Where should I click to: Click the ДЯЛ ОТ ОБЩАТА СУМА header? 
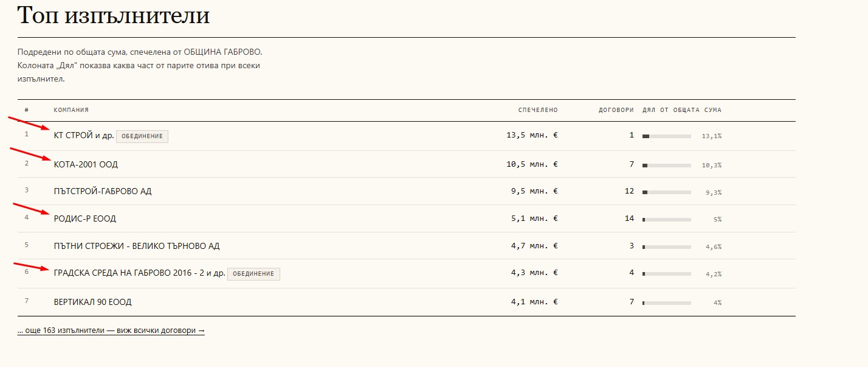[682, 110]
